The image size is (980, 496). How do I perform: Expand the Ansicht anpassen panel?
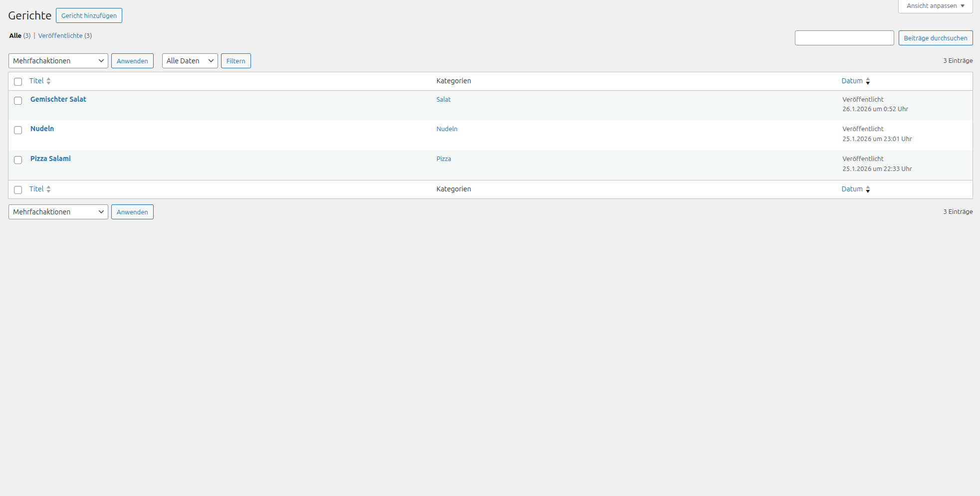935,6
